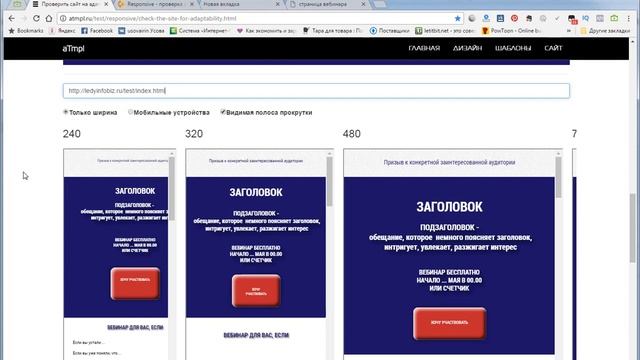Open the PowToon bookmark
This screenshot has height=360, width=640.
[511, 31]
